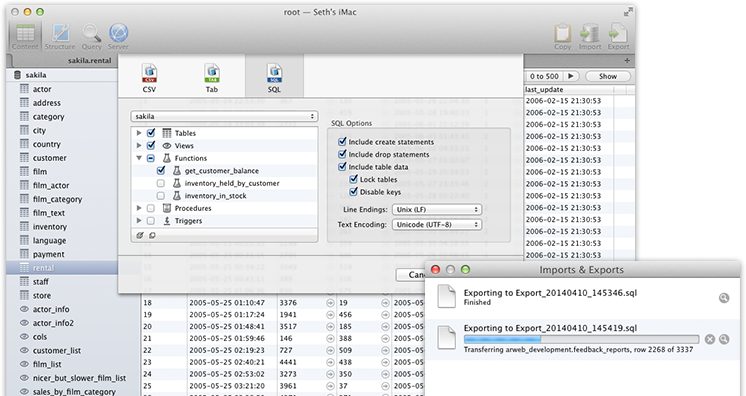Click the last_update column header

569,89
